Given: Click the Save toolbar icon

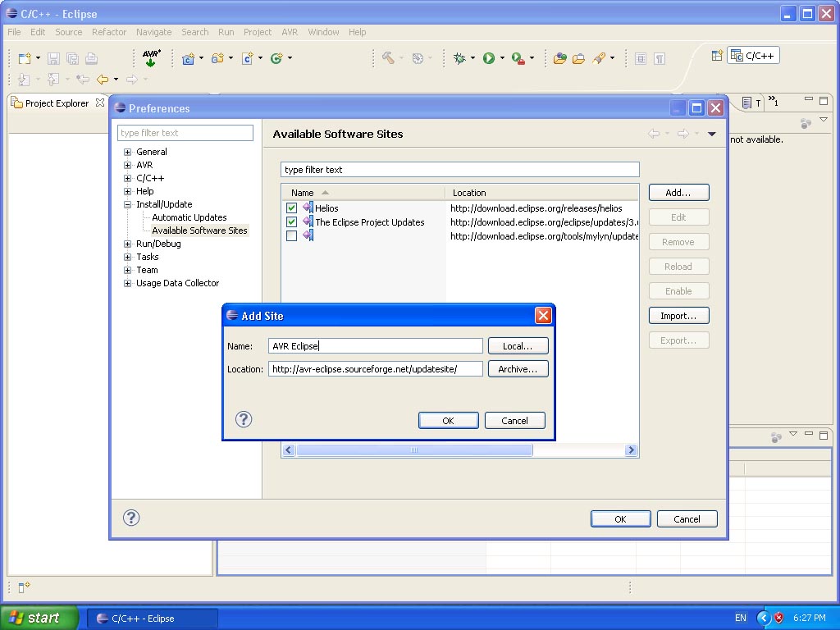Looking at the screenshot, I should click(53, 58).
